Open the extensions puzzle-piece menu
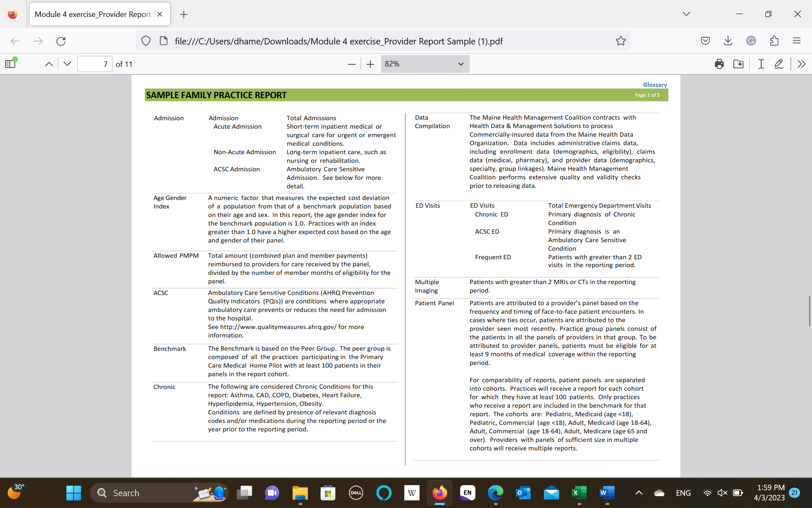The width and height of the screenshot is (812, 508). coord(774,41)
